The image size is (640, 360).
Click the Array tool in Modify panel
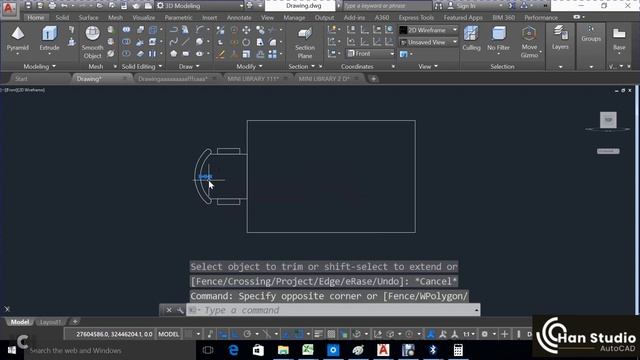point(272,54)
